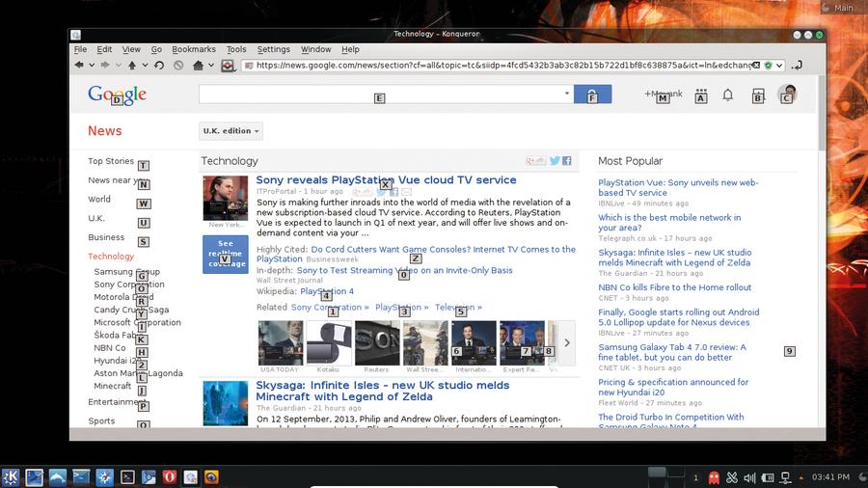Open the Help menu
This screenshot has width=868, height=488.
click(350, 49)
